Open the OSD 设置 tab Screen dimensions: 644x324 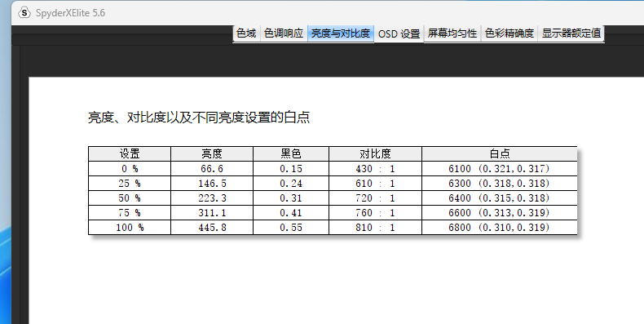tap(399, 33)
